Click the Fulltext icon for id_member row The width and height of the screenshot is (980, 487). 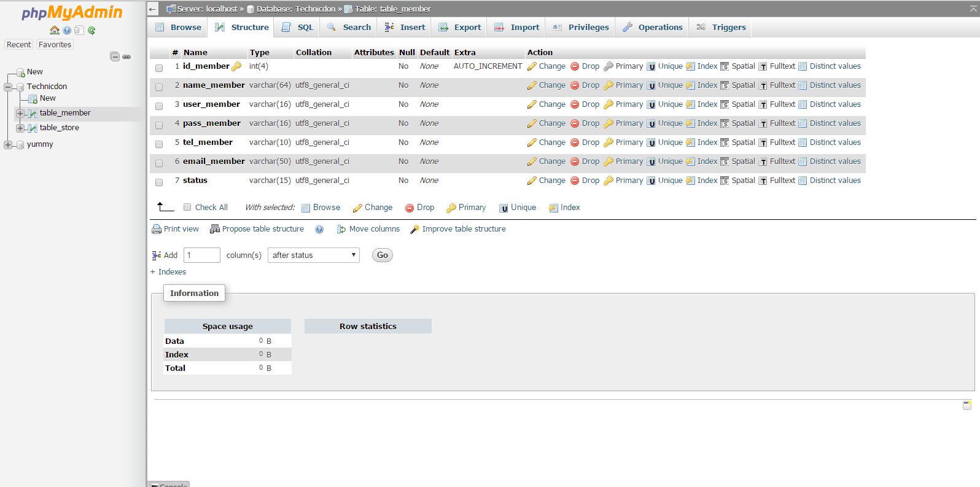tap(763, 67)
